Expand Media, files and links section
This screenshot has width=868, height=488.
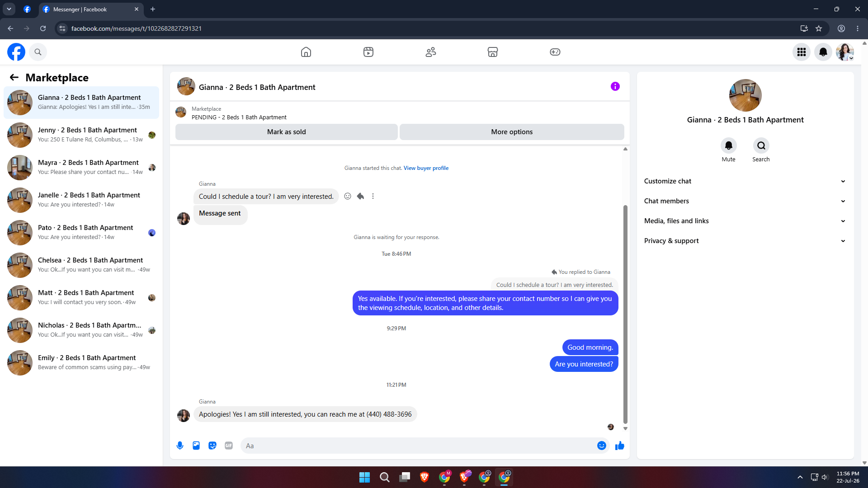pos(745,221)
